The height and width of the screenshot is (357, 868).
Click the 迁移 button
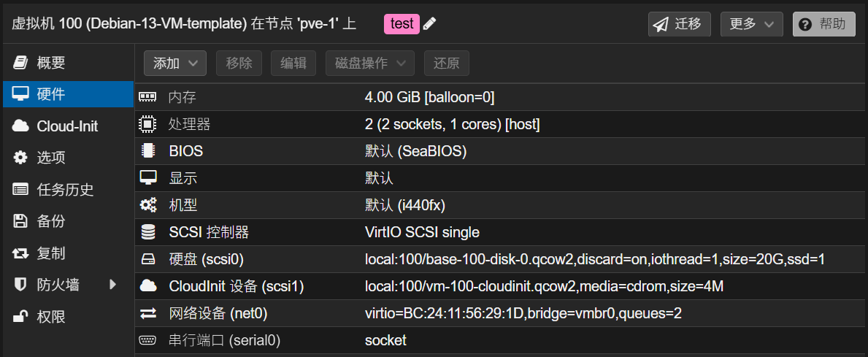click(x=679, y=24)
